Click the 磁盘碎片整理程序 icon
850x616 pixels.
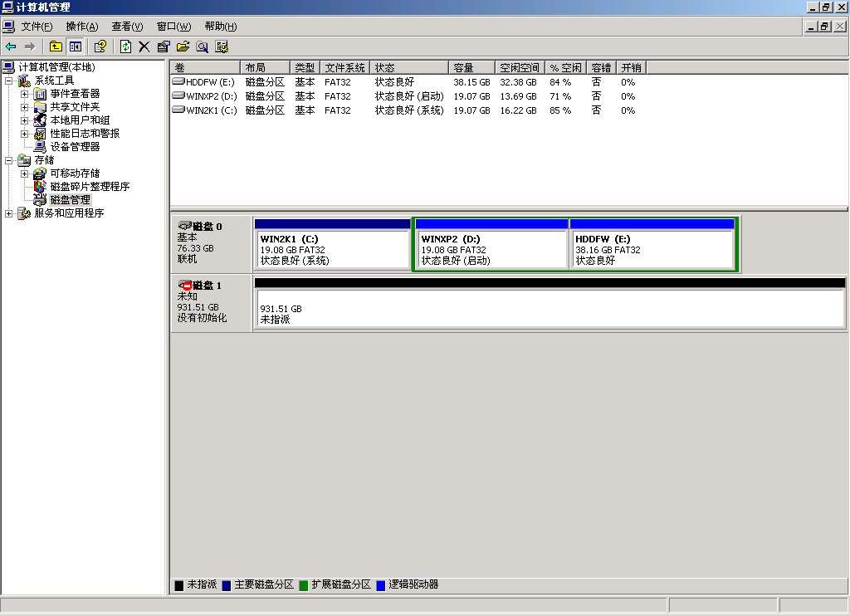40,187
